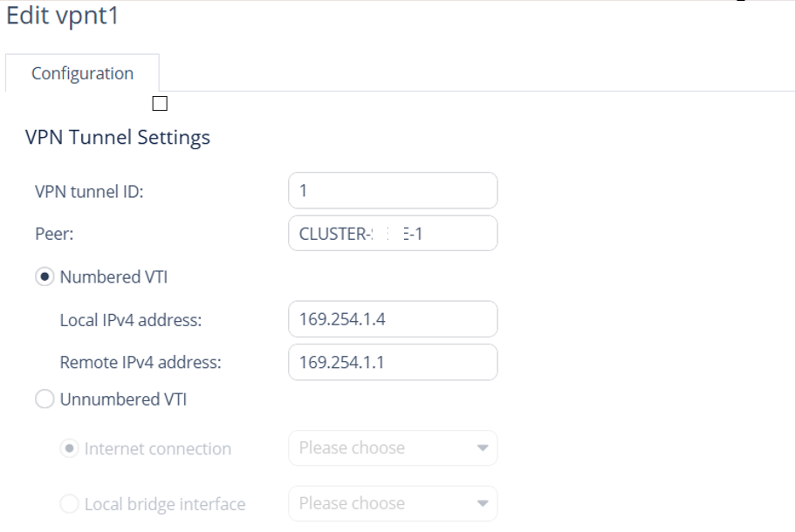This screenshot has height=532, width=795.
Task: Click the Internet connection dropdown arrow
Action: [483, 448]
